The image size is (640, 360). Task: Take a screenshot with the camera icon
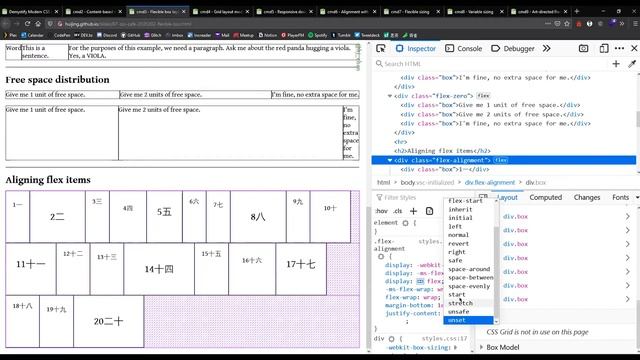point(583,49)
